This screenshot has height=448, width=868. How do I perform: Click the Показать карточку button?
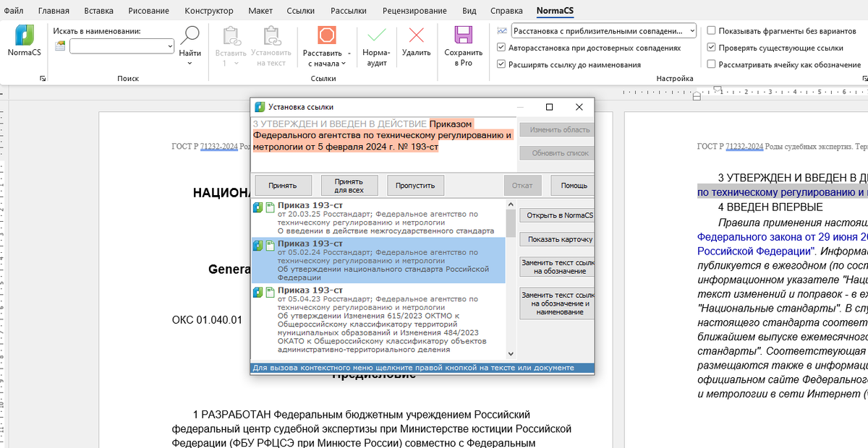pyautogui.click(x=556, y=239)
